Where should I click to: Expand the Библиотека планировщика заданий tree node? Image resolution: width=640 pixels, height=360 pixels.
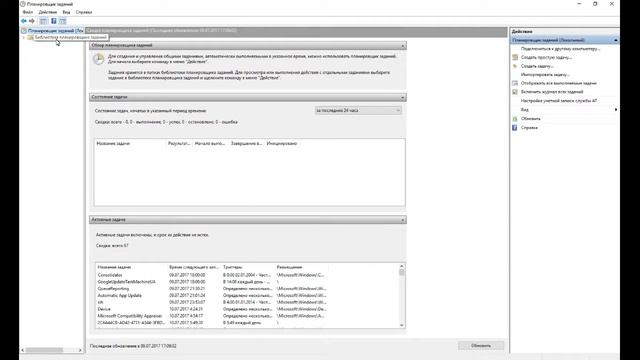[24, 38]
